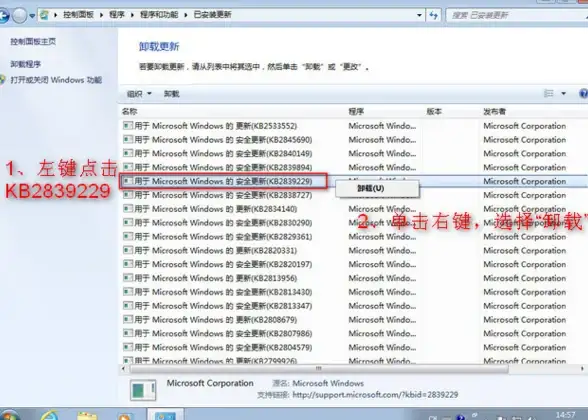Image resolution: width=588 pixels, height=420 pixels.
Task: Expand the address bar history dropdown arrow
Action: pos(419,15)
